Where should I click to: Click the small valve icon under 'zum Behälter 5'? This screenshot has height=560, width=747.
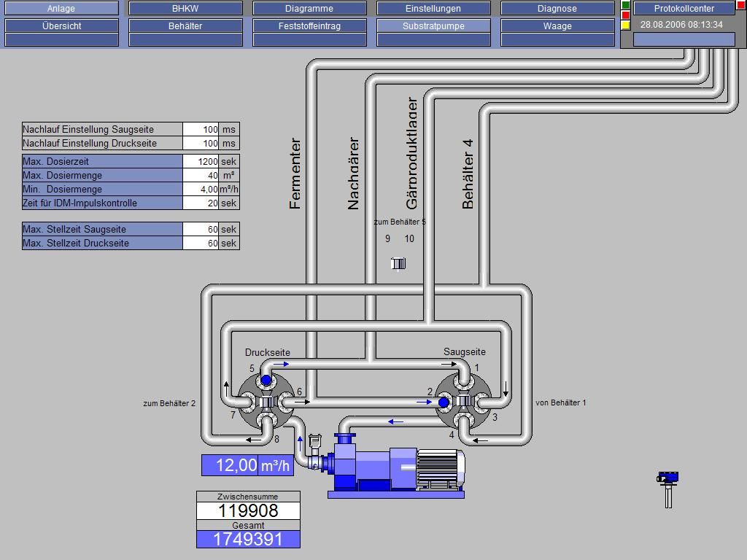398,263
